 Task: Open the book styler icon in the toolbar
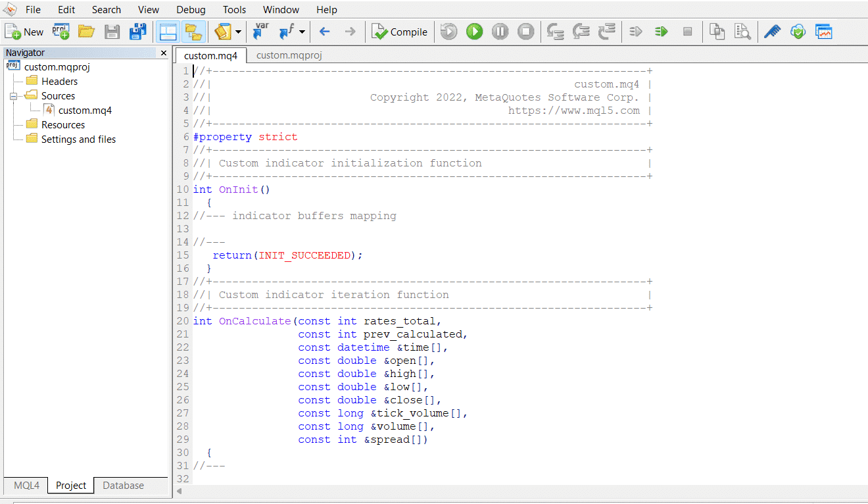[x=223, y=32]
